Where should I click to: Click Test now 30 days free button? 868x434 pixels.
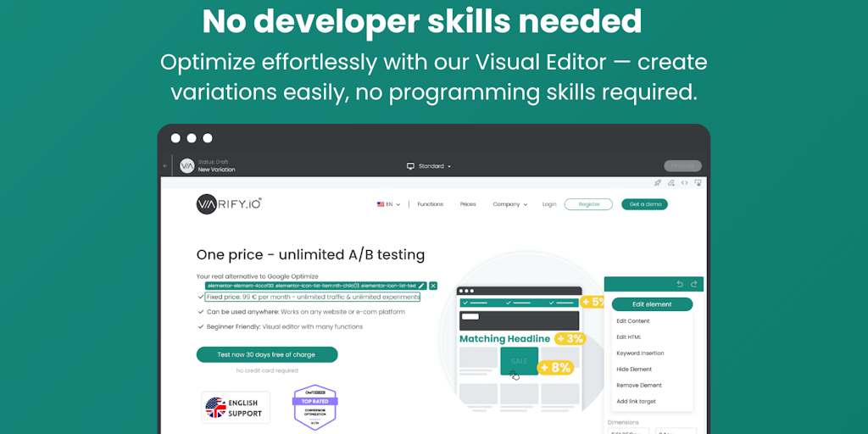tap(267, 354)
